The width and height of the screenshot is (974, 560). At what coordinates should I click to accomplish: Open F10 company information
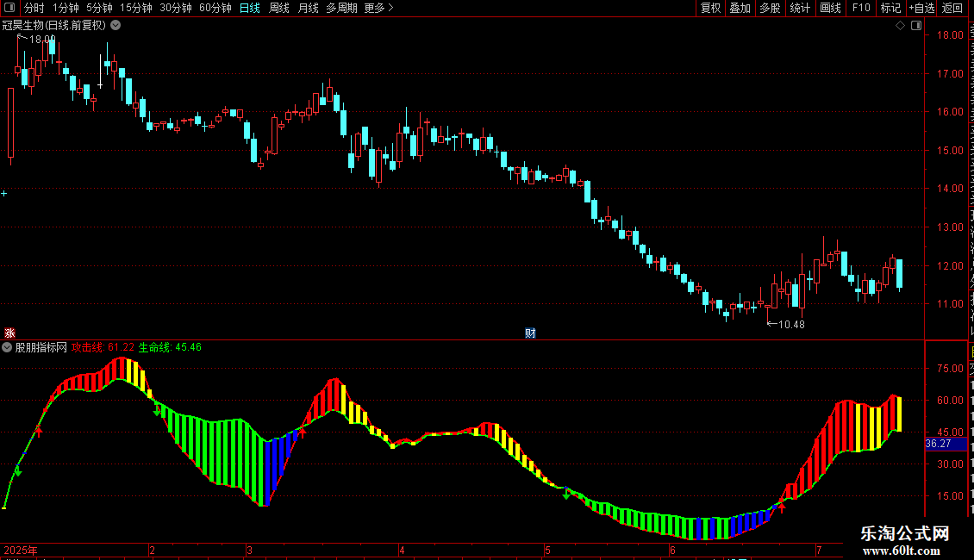pos(861,8)
